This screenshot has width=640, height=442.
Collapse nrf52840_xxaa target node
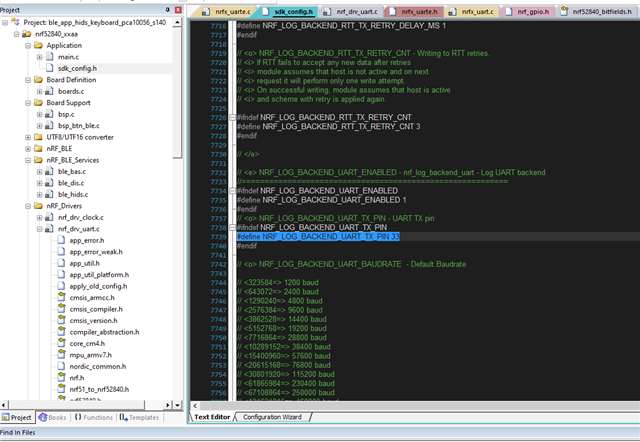point(17,34)
